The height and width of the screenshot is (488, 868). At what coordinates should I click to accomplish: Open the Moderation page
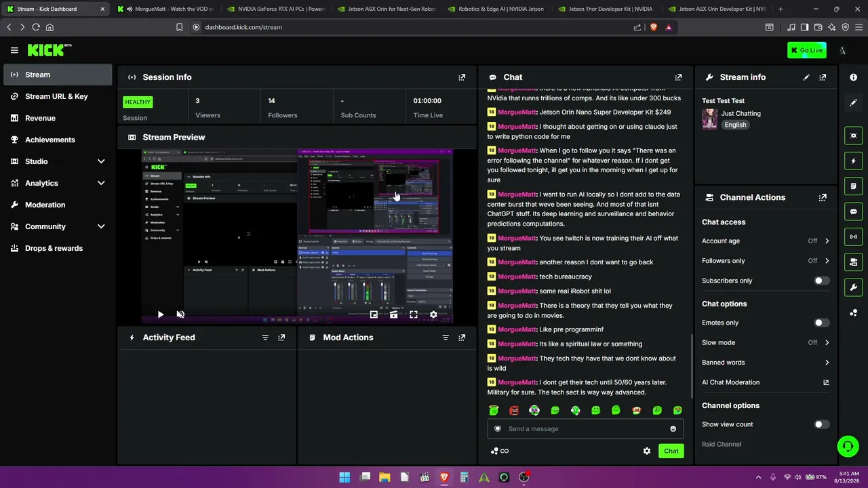(58, 205)
